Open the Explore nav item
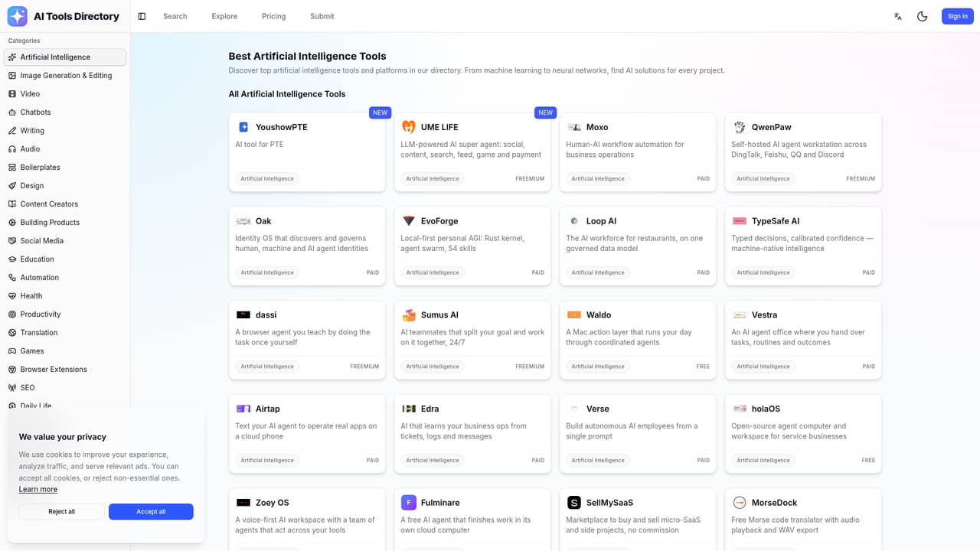The image size is (980, 551). tap(224, 16)
